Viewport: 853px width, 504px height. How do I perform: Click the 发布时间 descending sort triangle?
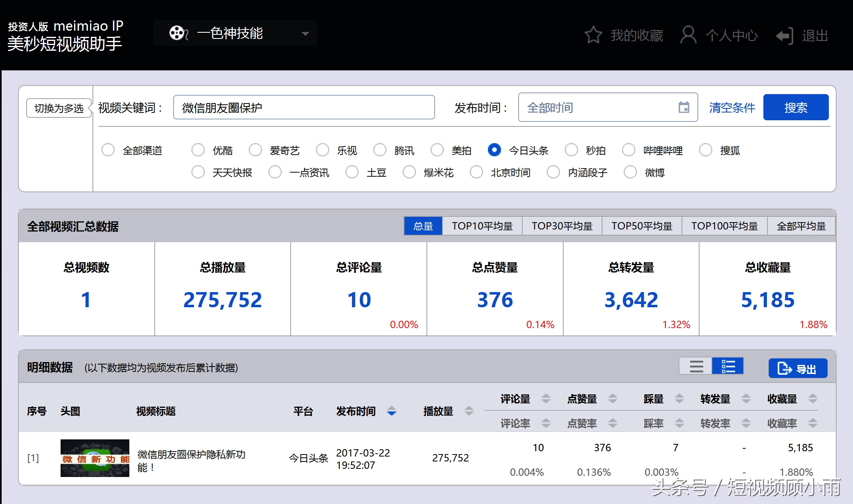pos(393,413)
